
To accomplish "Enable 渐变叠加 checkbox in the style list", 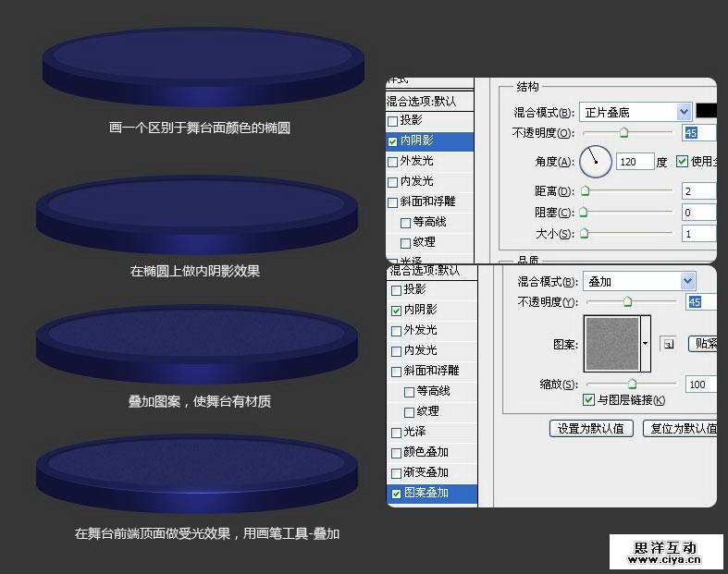I will 396,474.
